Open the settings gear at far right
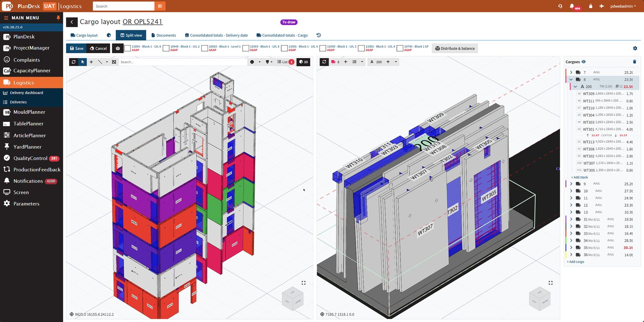The image size is (644, 322). click(635, 48)
